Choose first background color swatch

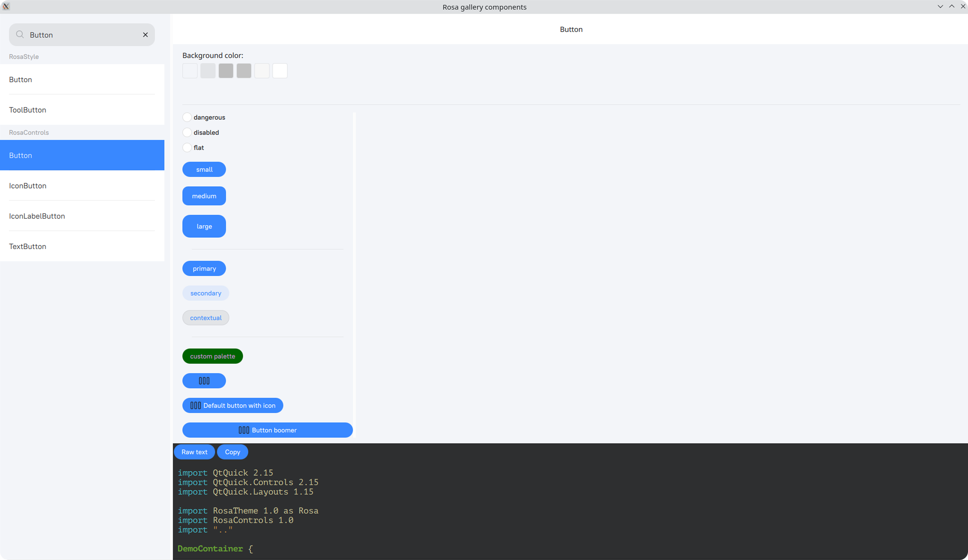(190, 71)
